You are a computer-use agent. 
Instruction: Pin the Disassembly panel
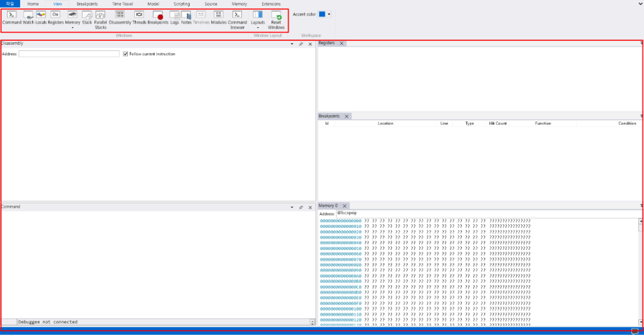pyautogui.click(x=301, y=44)
